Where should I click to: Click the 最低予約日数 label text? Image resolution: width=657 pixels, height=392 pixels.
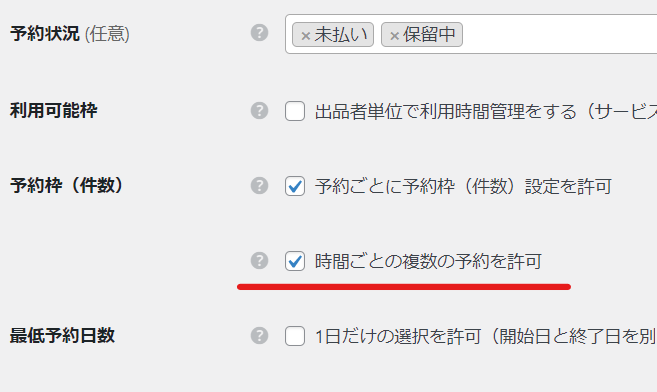tap(62, 335)
